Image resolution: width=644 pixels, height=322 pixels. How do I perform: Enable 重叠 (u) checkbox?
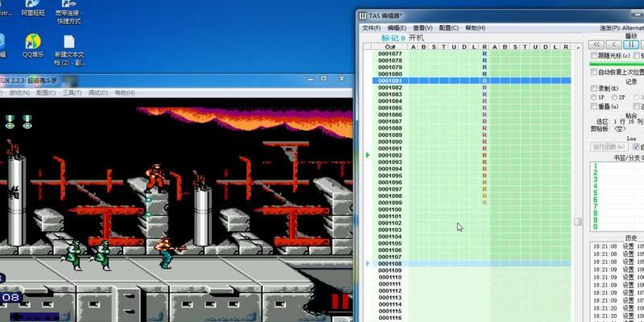coord(593,106)
